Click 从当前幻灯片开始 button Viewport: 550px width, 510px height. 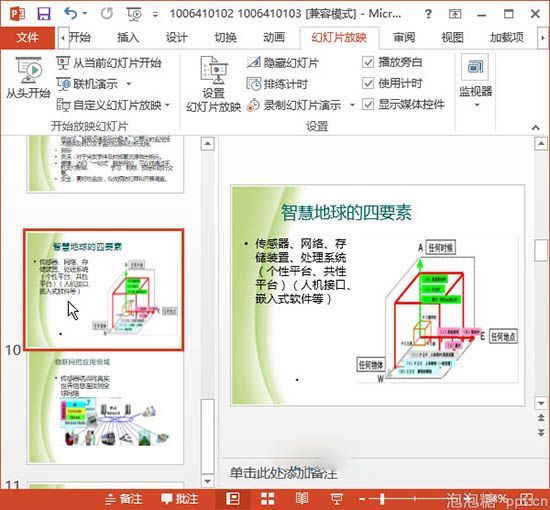[109, 63]
